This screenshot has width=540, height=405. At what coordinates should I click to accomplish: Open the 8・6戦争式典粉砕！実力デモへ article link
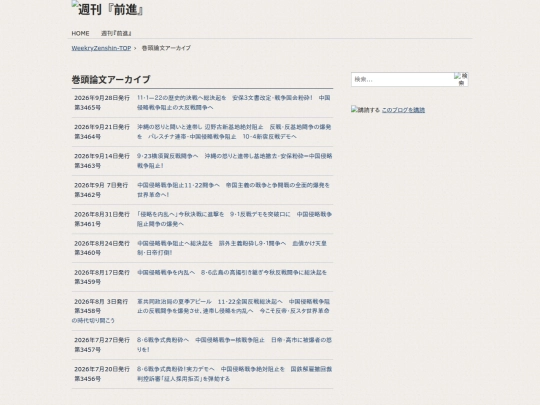(235, 374)
